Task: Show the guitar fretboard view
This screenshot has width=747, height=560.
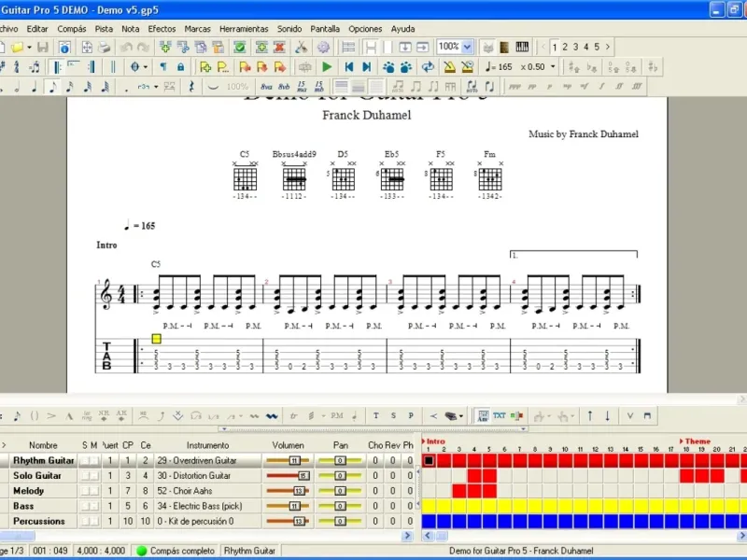Action: coord(505,47)
